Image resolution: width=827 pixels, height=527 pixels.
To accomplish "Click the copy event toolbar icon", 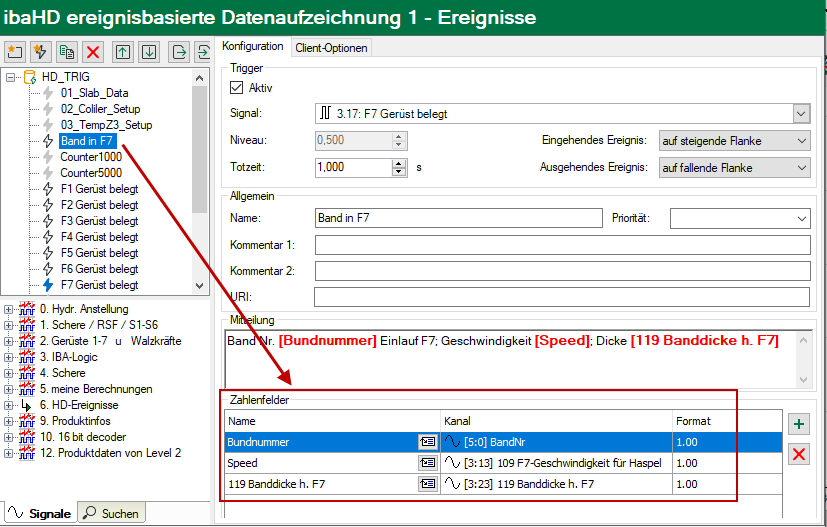I will coord(67,51).
